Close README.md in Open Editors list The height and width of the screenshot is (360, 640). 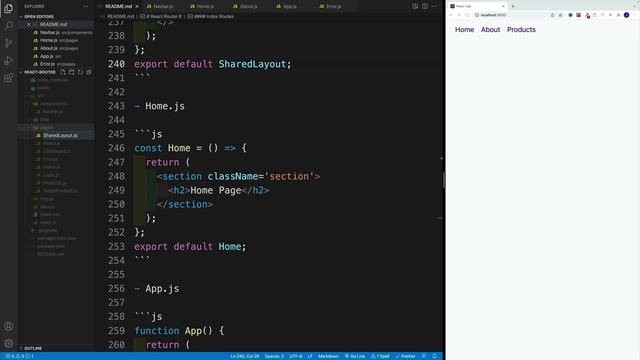[x=29, y=24]
